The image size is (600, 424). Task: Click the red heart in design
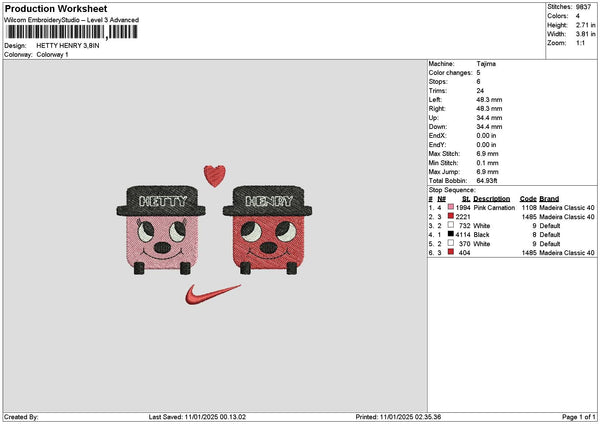point(214,176)
